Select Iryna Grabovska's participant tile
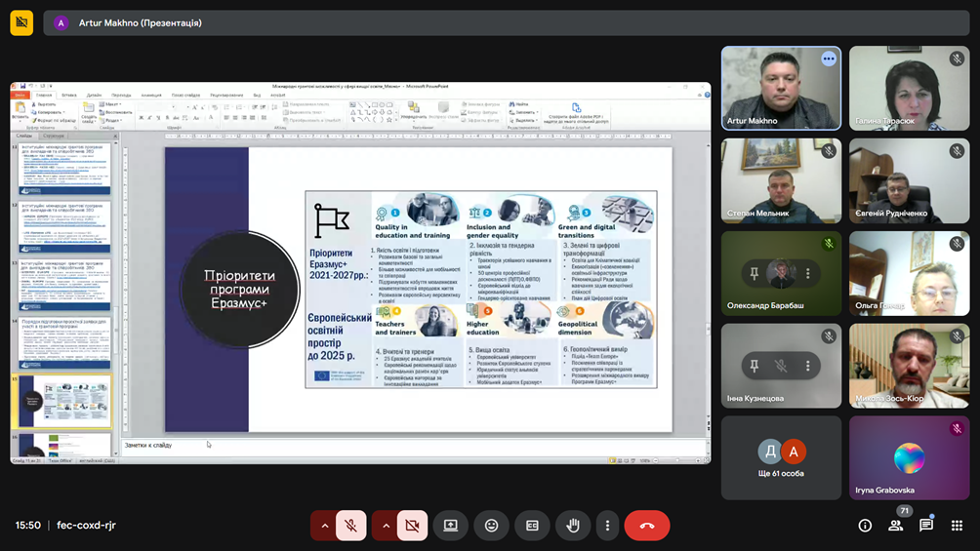 point(909,458)
